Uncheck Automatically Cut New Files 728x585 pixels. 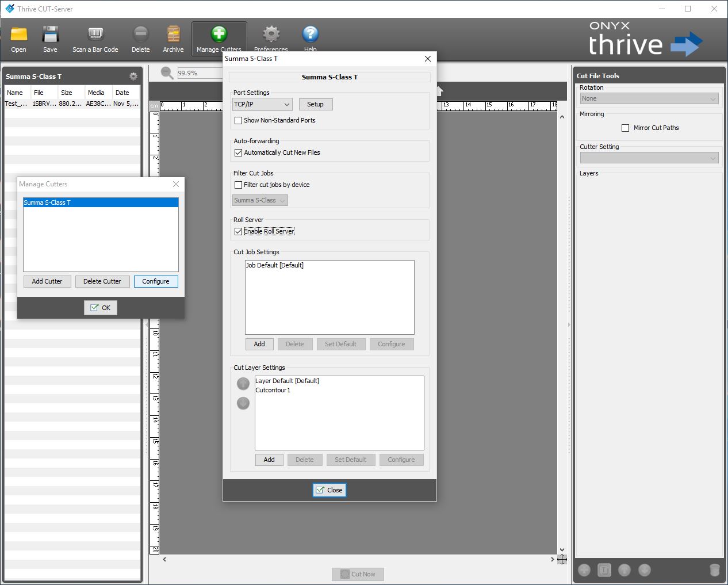[x=238, y=152]
